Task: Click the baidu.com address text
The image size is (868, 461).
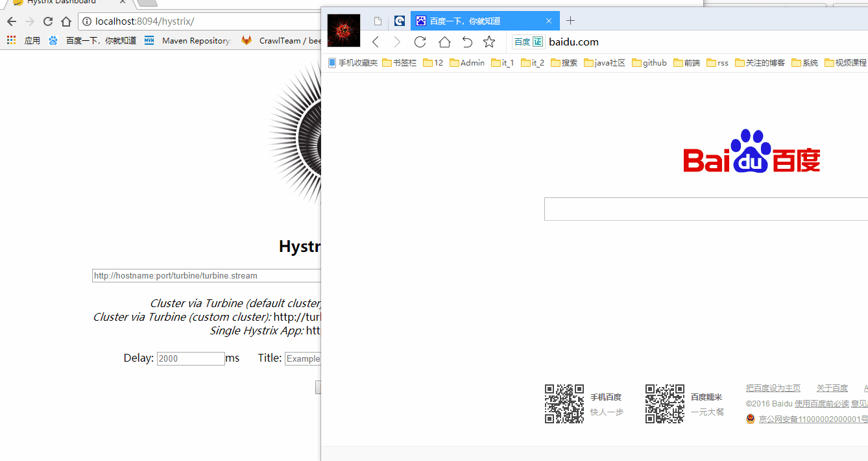Action: coord(573,42)
